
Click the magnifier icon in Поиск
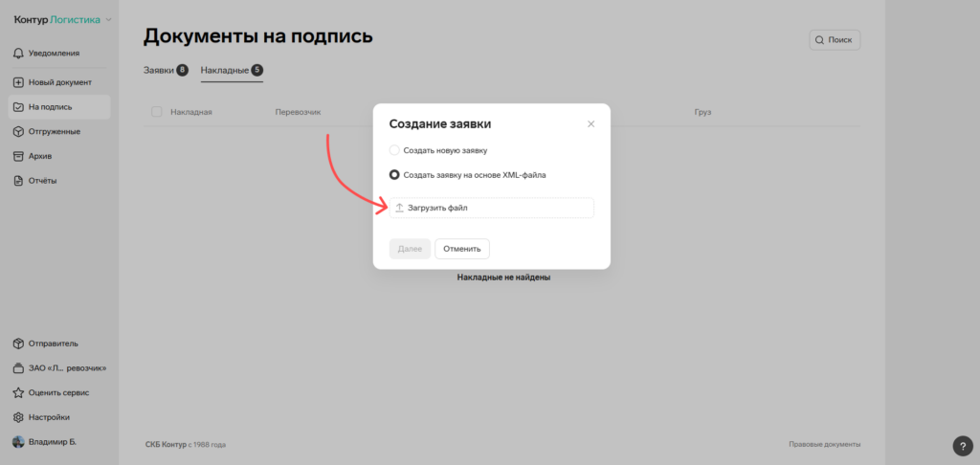tap(819, 40)
